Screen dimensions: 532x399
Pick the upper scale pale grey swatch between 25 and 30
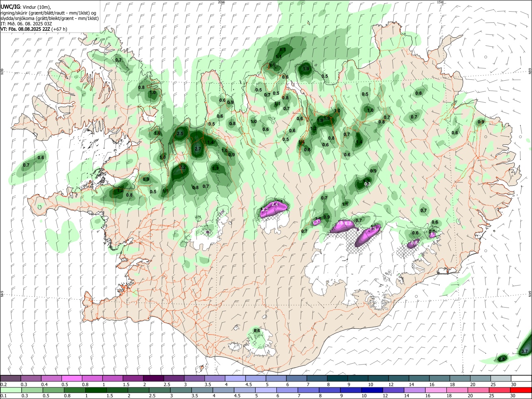pyautogui.click(x=500, y=378)
